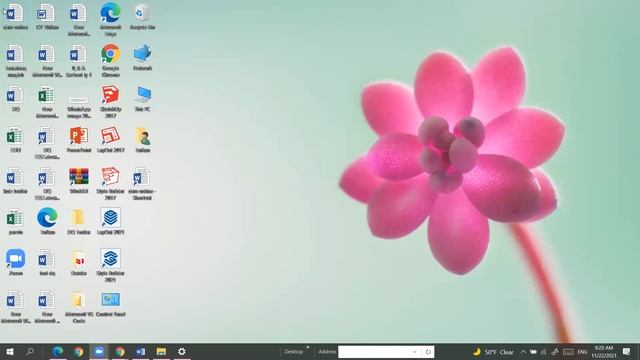This screenshot has width=640, height=360.
Task: Switch to Zoom in the taskbar
Action: [99, 351]
